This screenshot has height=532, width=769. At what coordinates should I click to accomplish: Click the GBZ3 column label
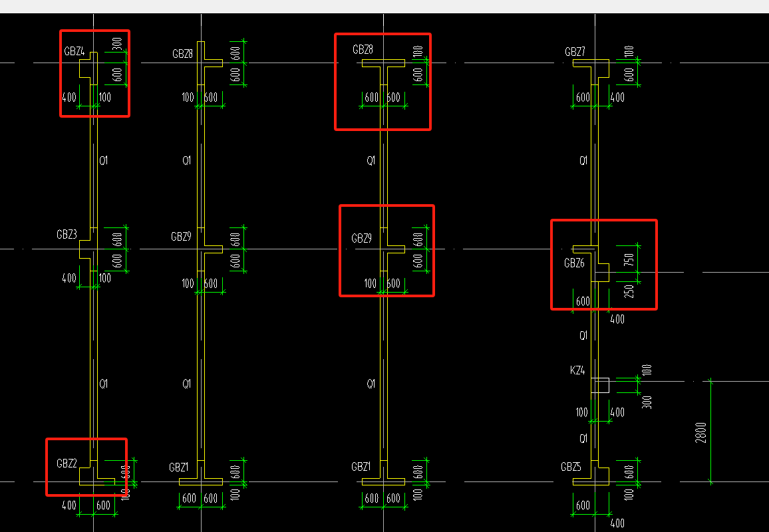67,234
